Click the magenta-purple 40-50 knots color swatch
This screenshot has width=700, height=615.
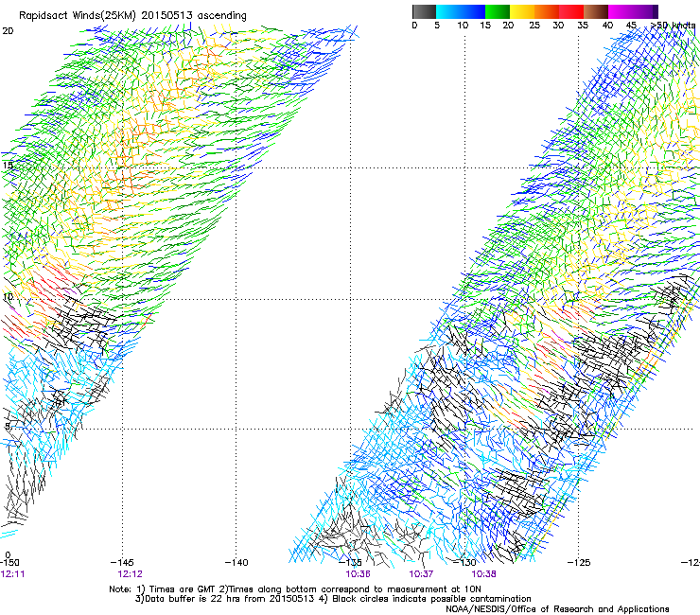coord(633,11)
